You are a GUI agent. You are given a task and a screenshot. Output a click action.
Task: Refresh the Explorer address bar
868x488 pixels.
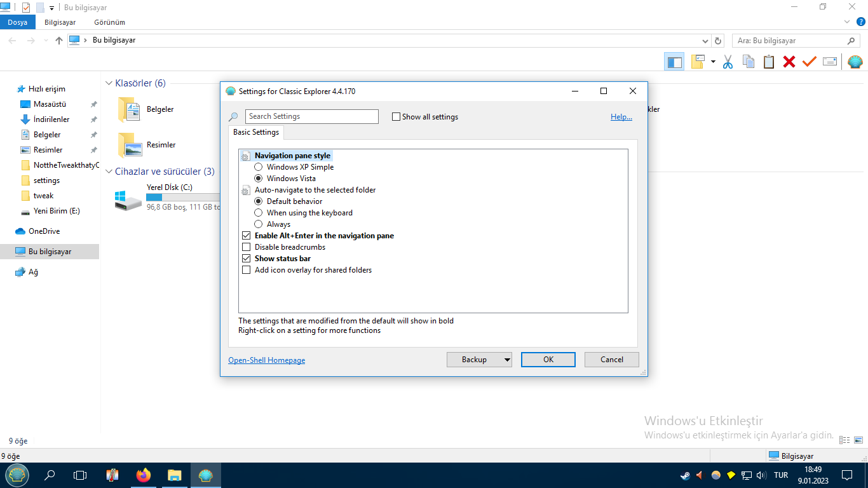click(x=719, y=41)
